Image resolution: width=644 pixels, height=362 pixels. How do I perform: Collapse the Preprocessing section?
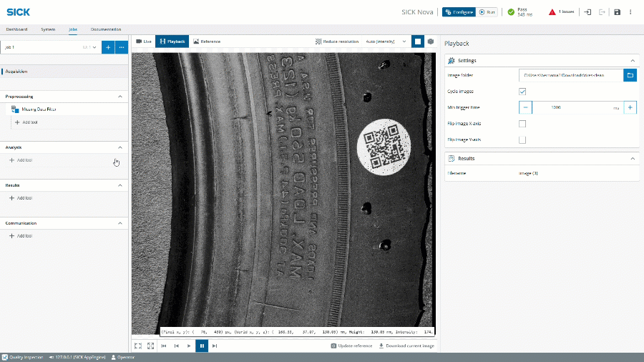click(x=119, y=96)
